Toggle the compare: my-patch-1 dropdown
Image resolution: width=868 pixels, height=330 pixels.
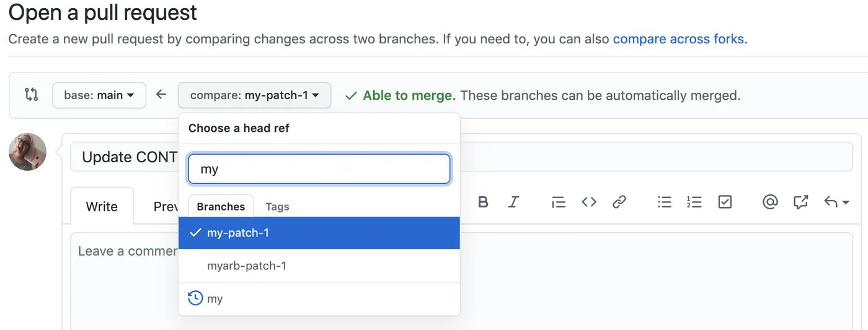pos(254,95)
